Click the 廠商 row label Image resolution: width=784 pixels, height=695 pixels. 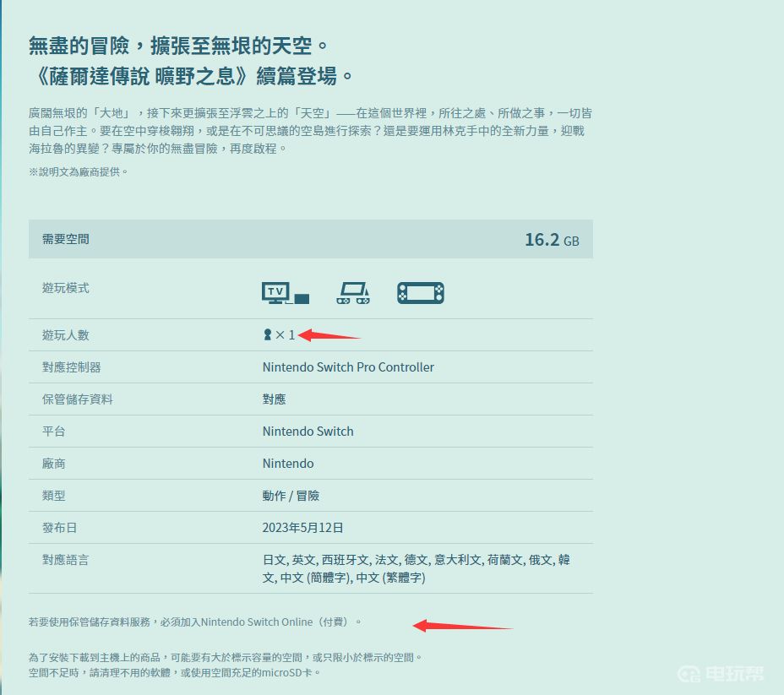pyautogui.click(x=53, y=464)
